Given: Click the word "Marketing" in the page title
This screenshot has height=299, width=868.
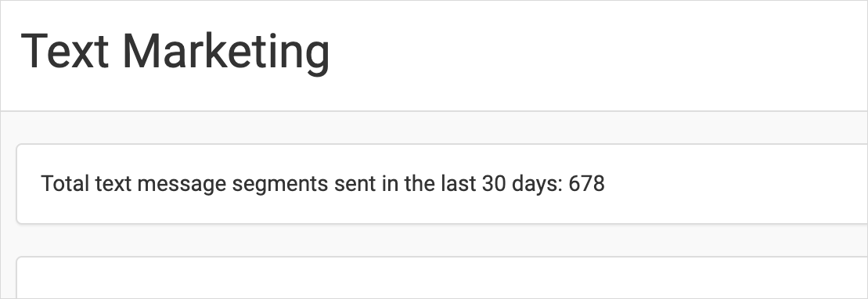Looking at the screenshot, I should (x=226, y=52).
